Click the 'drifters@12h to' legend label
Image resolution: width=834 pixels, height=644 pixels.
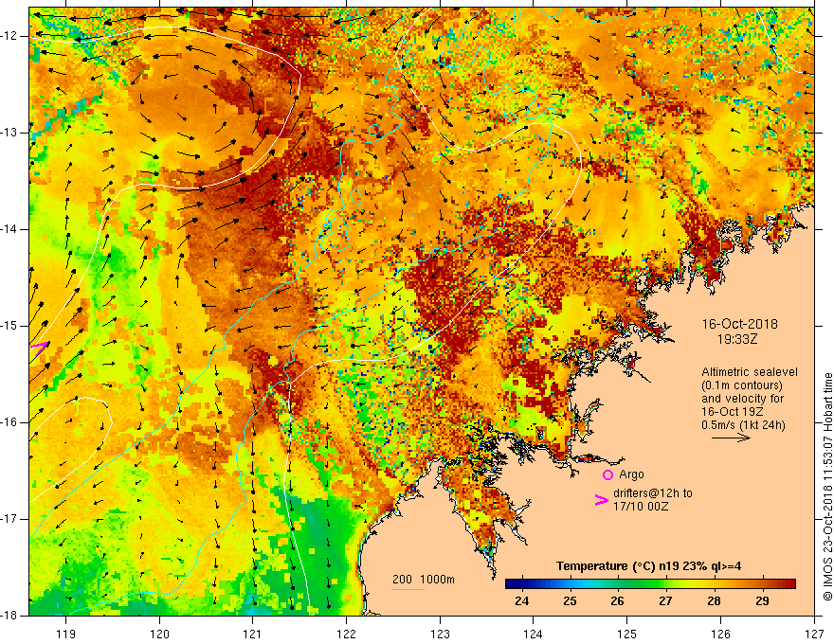coord(653,493)
